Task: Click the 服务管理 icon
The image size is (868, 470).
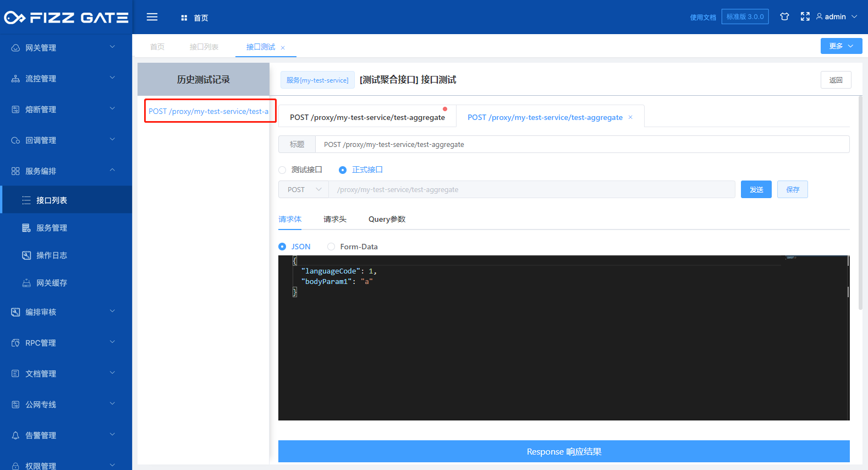Action: pyautogui.click(x=26, y=228)
